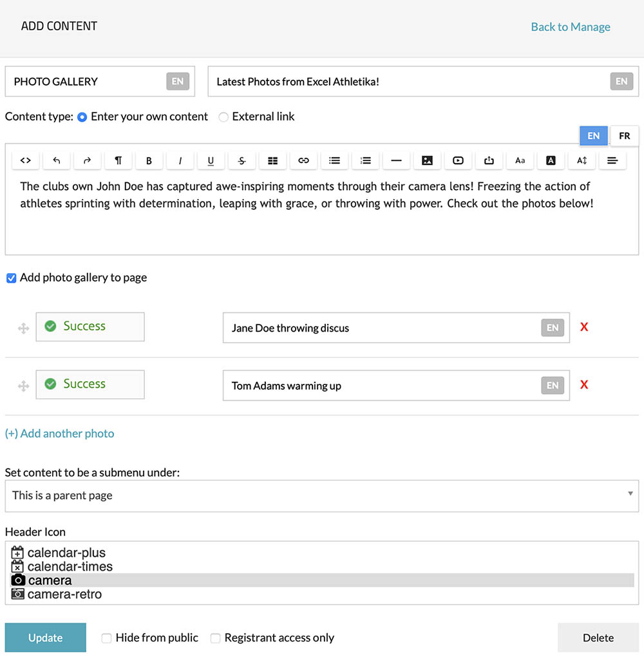The width and height of the screenshot is (644, 655).
Task: Uncheck Add photo gallery to page
Action: click(11, 278)
